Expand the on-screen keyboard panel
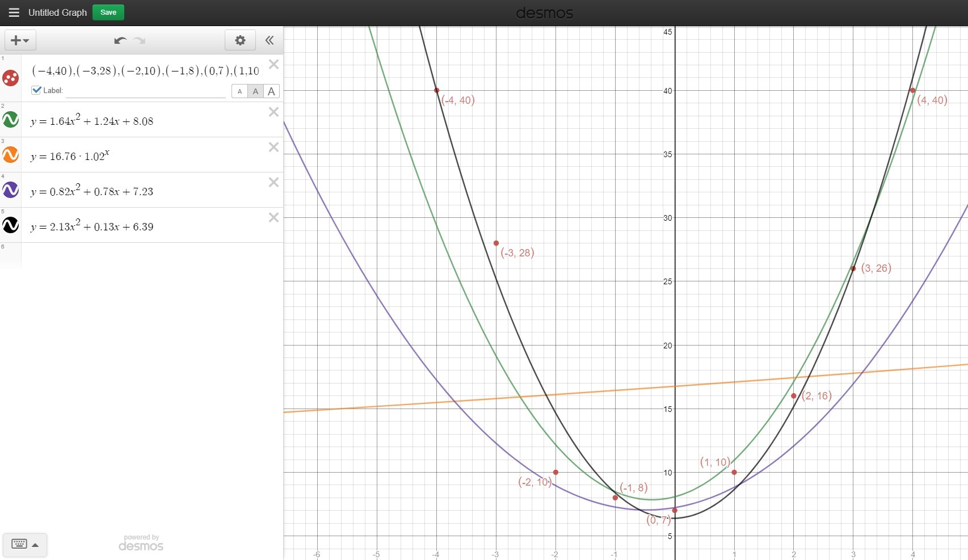 tap(25, 545)
